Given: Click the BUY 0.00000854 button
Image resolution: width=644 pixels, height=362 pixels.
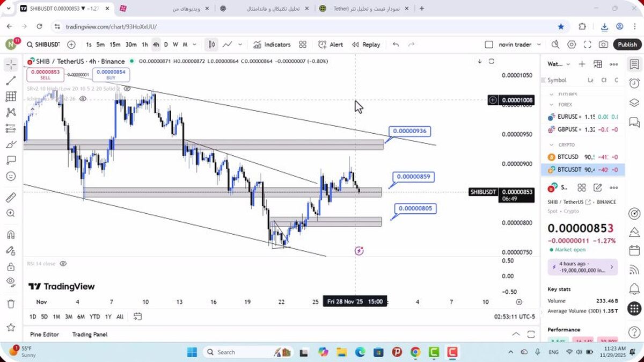Looking at the screenshot, I should [x=111, y=74].
